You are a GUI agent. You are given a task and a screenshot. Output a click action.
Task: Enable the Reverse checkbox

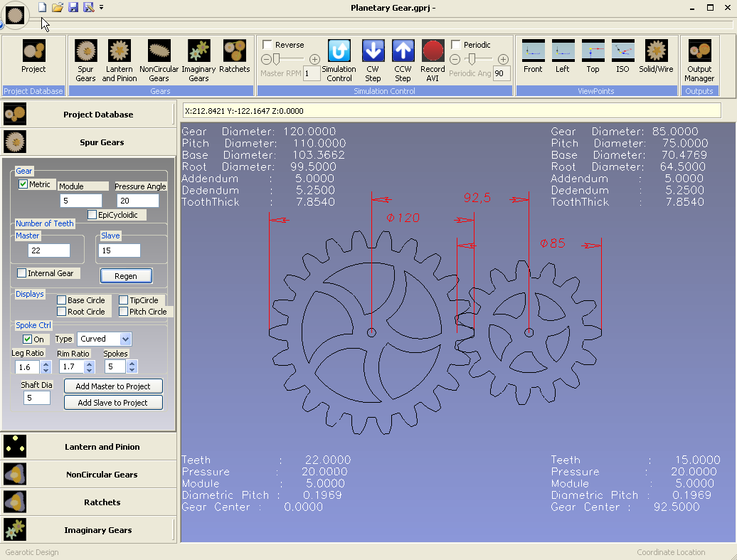pyautogui.click(x=267, y=45)
